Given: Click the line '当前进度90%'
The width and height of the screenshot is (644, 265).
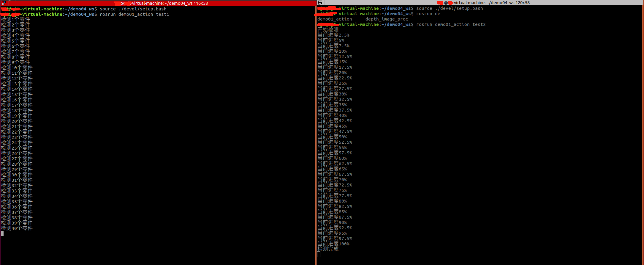Looking at the screenshot, I should coord(332,222).
